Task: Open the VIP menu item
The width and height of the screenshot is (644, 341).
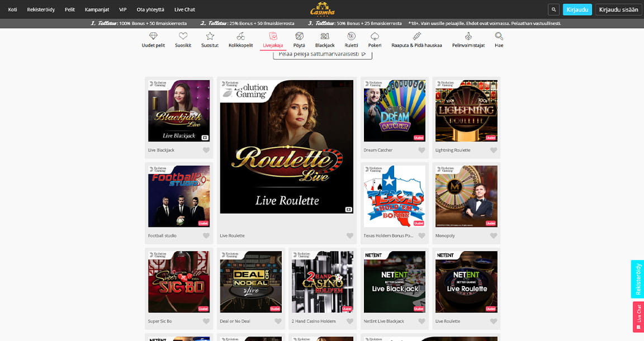Action: click(x=123, y=10)
